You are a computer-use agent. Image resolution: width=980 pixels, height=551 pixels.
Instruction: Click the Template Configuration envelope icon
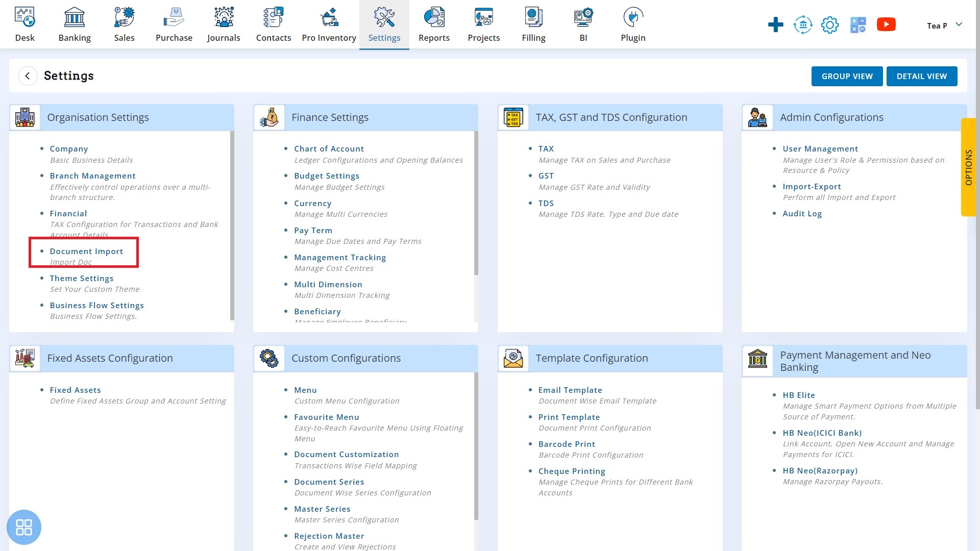click(513, 358)
